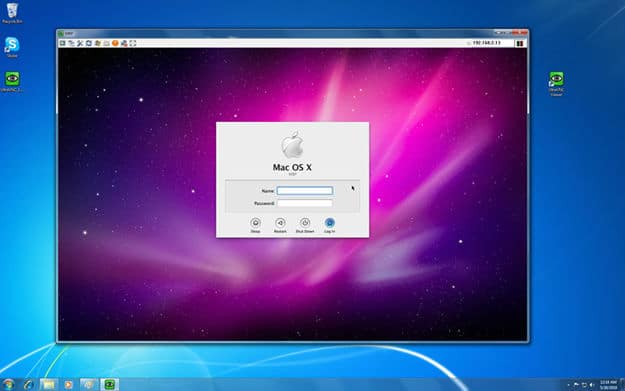Select the Recycle Bin desktop icon
Image resolution: width=625 pixels, height=391 pixels.
12,13
